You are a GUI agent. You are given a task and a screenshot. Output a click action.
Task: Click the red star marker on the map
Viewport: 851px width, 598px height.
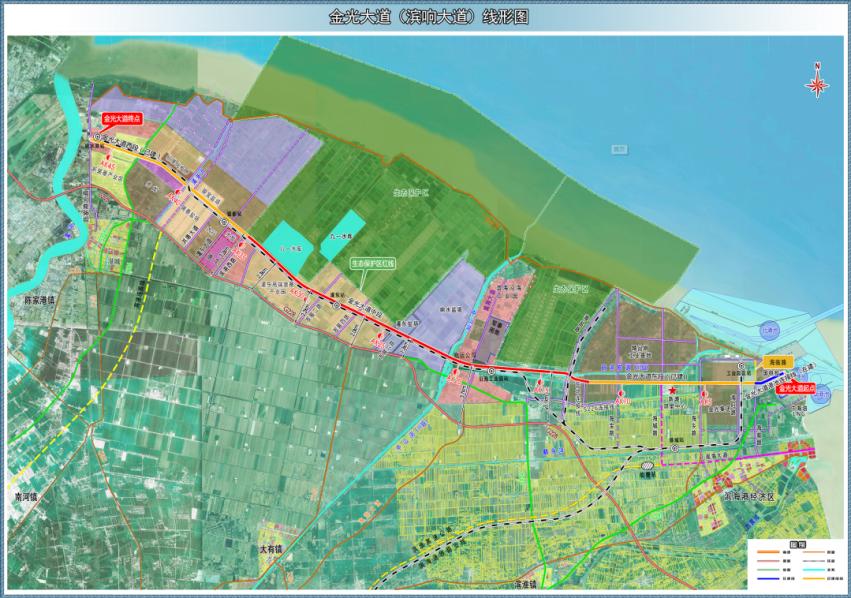(x=675, y=390)
